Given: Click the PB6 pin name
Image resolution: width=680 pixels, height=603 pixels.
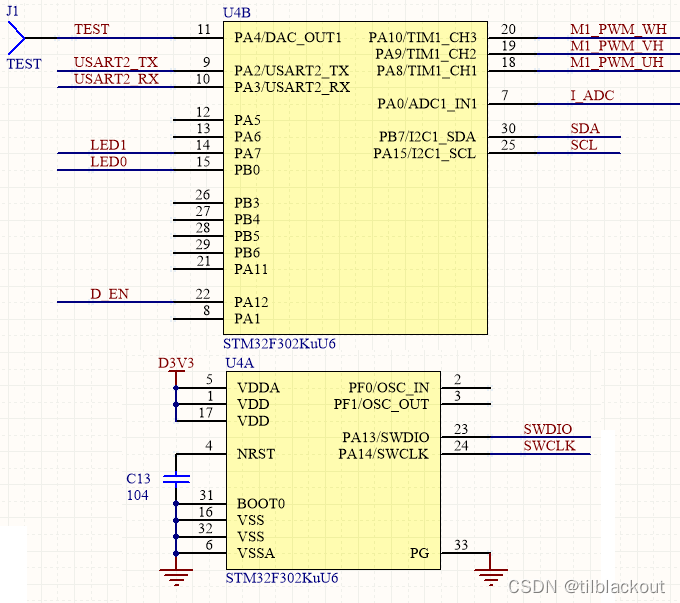Looking at the screenshot, I should tap(247, 253).
